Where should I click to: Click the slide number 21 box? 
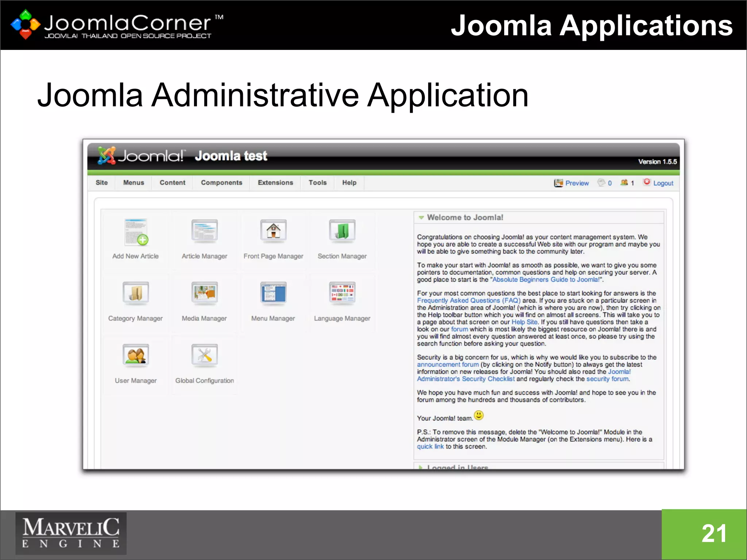pos(704,534)
